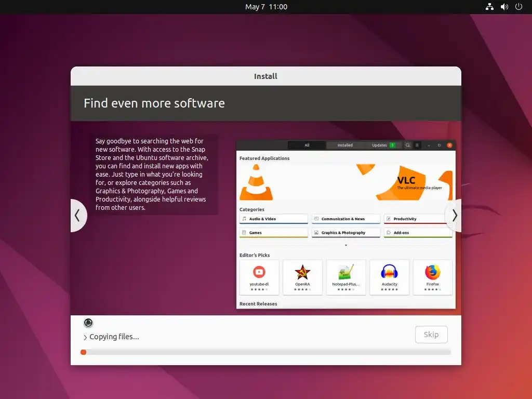Viewport: 532px width, 399px height.
Task: Click the icon beside the Games category
Action: click(x=244, y=233)
